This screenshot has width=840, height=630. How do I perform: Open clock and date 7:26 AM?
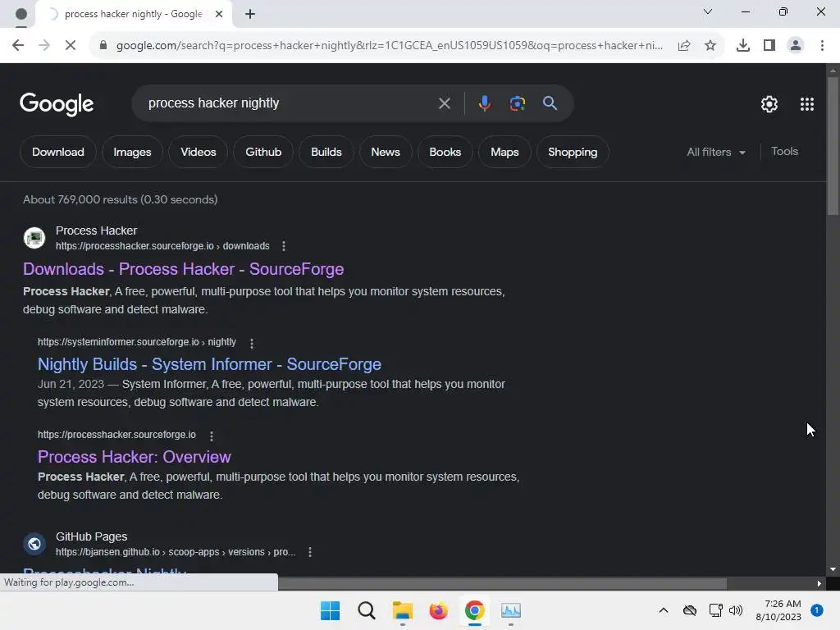(778, 610)
